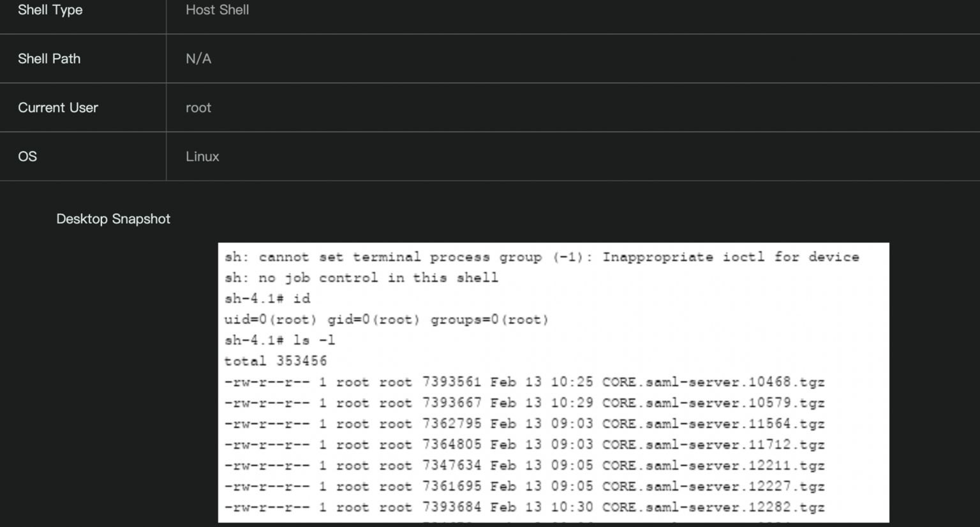Click the OS row label

[27, 156]
